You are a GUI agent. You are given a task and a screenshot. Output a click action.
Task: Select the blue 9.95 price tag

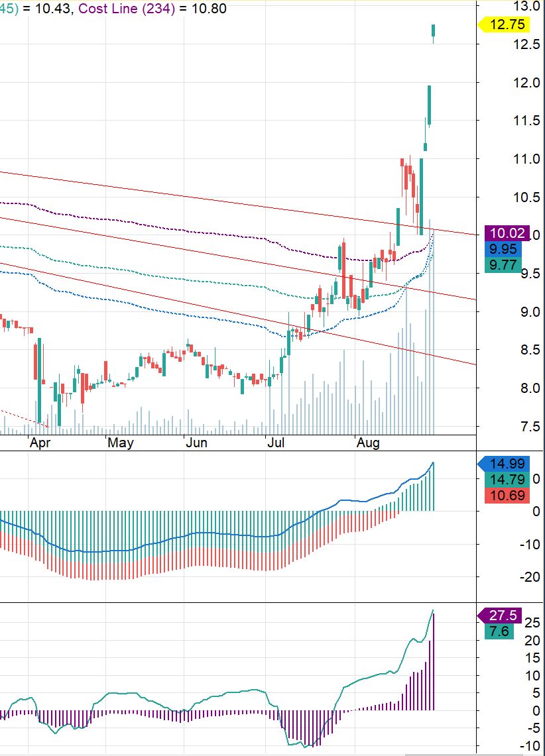click(503, 248)
